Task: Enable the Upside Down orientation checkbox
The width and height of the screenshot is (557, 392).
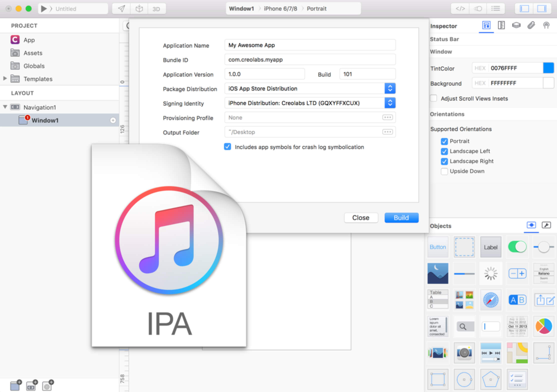Action: (444, 171)
